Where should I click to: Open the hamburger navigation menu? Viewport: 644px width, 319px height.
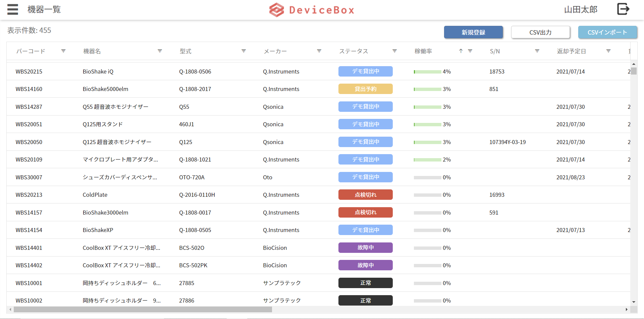[13, 9]
